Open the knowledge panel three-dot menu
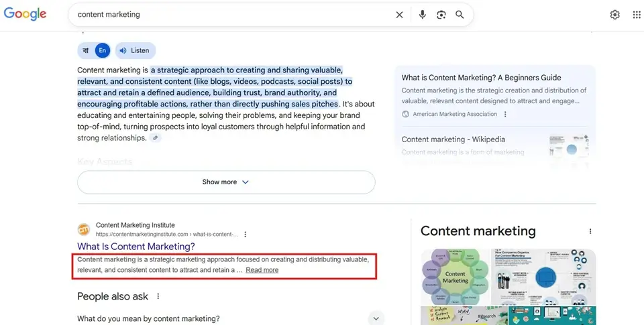The width and height of the screenshot is (644, 325). pyautogui.click(x=590, y=231)
